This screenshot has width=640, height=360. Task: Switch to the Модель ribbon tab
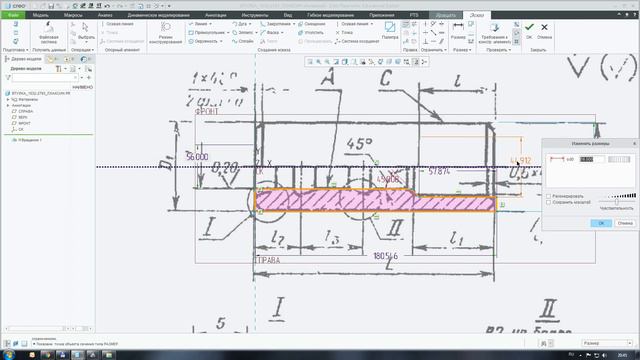click(x=40, y=15)
